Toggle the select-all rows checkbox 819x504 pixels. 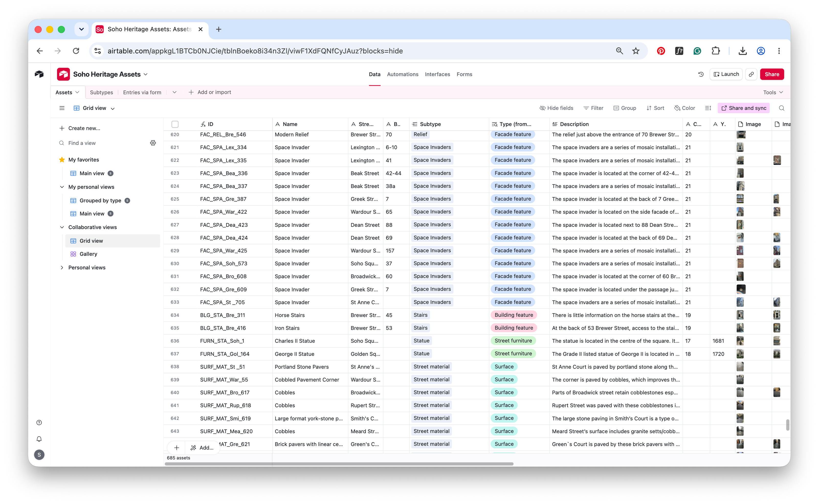tap(175, 124)
